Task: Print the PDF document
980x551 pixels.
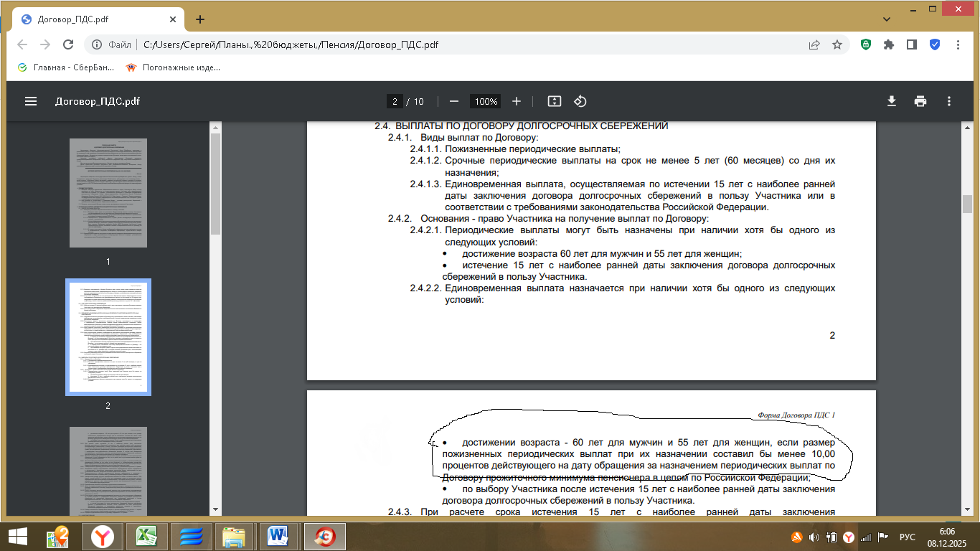Action: [920, 101]
